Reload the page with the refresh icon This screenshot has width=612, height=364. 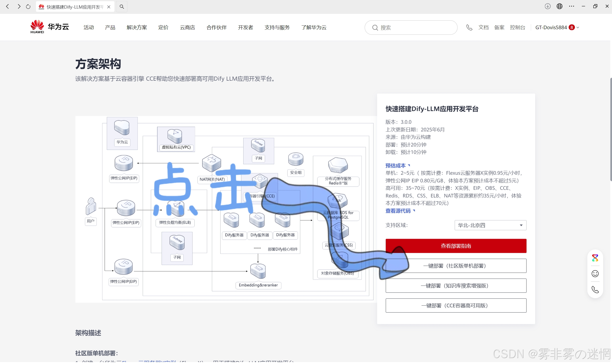28,7
